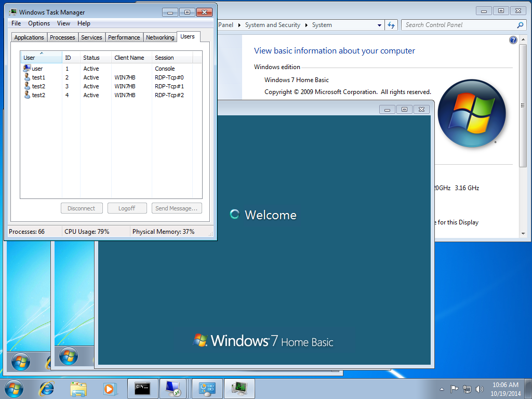
Task: Click the "WIN7HB" client name in test1 row
Action: pyautogui.click(x=125, y=77)
